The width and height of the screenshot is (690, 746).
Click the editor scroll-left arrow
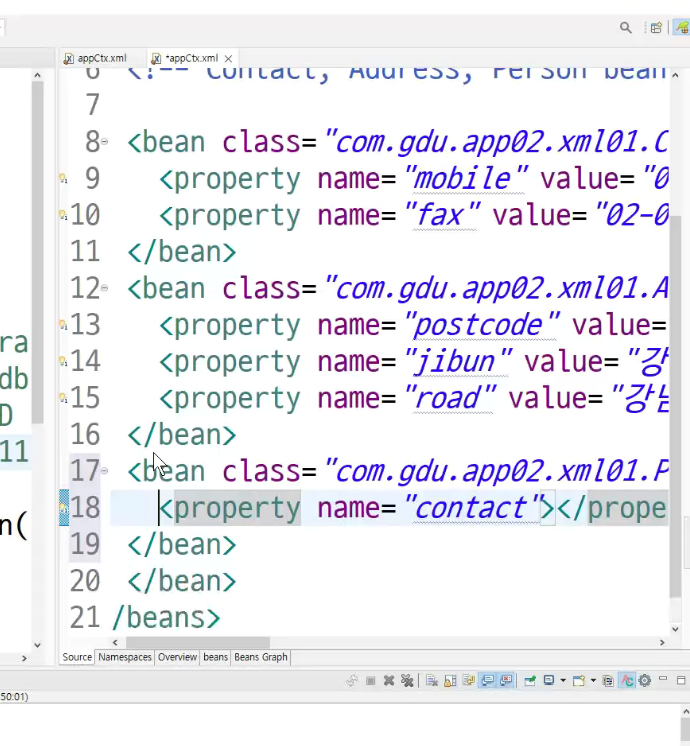(115, 642)
